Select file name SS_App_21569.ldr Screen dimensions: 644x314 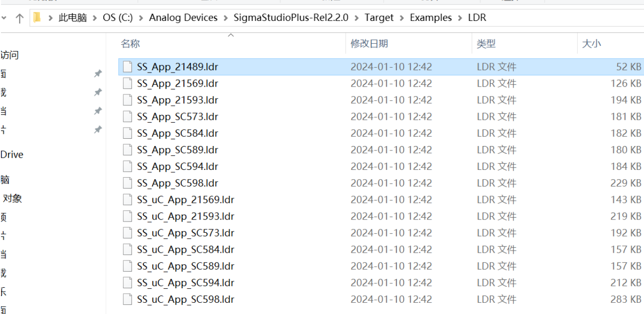[177, 83]
